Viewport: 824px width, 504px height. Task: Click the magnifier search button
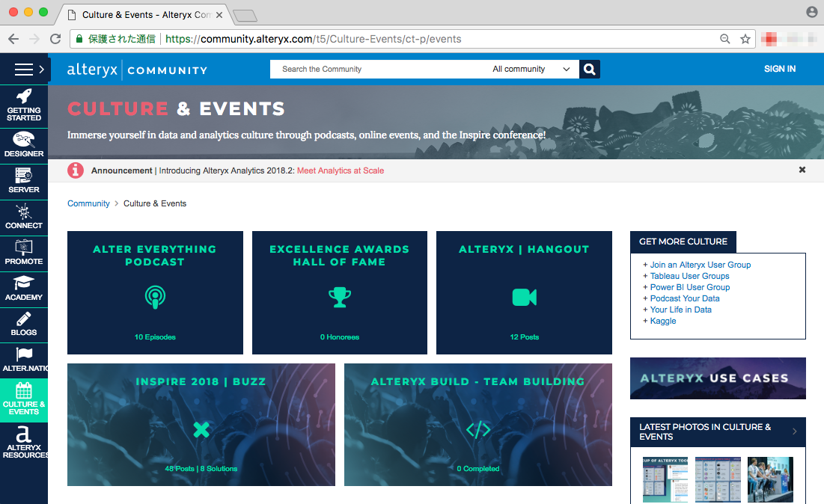(590, 70)
